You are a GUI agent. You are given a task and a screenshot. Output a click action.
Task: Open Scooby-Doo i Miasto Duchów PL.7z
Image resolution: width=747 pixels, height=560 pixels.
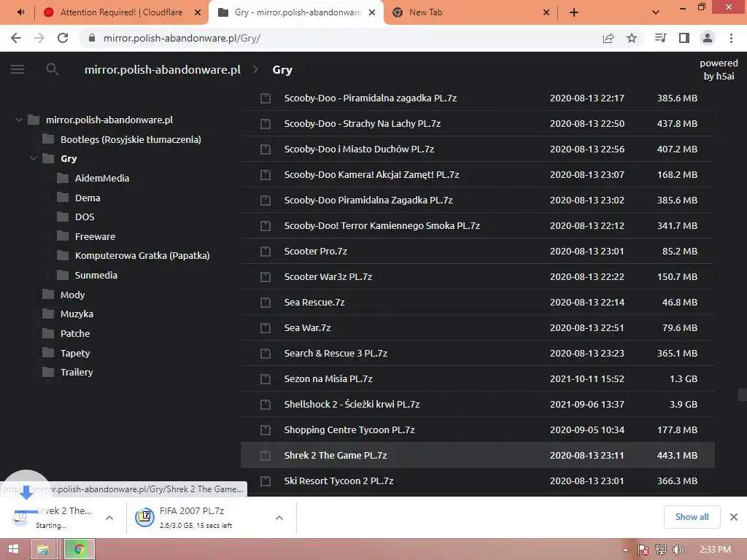[x=477, y=149]
